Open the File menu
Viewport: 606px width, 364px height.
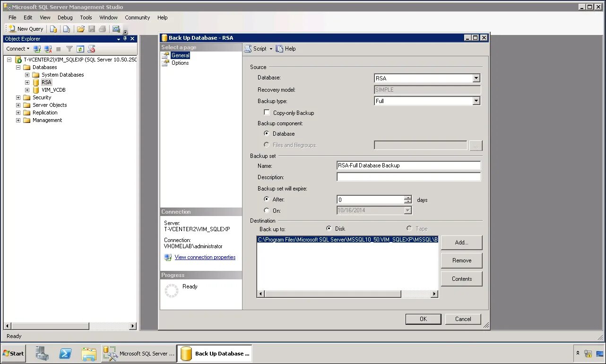point(12,17)
